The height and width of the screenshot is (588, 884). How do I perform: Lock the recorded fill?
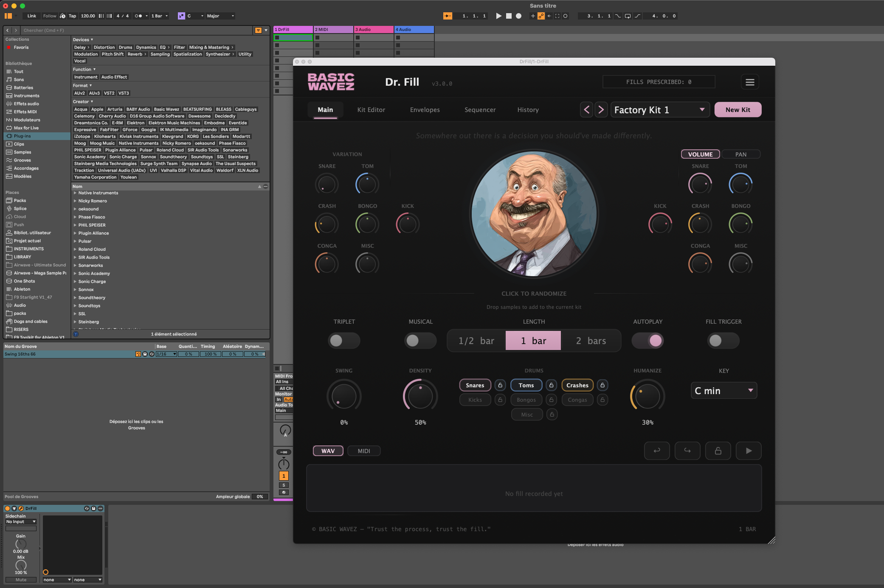[718, 451]
